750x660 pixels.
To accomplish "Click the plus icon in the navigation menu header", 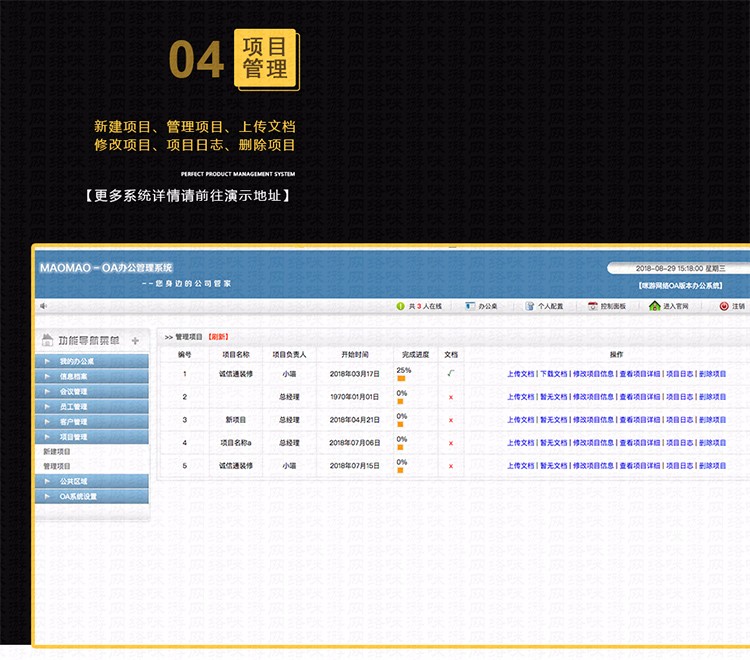I will pos(135,341).
